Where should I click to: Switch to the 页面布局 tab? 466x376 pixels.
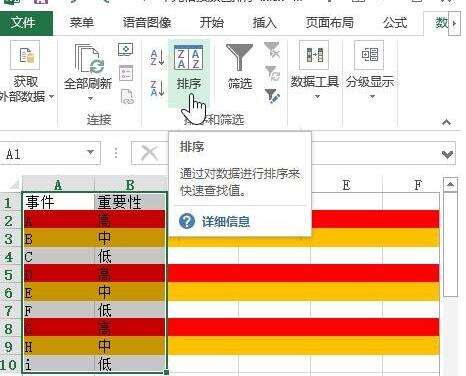pyautogui.click(x=330, y=23)
